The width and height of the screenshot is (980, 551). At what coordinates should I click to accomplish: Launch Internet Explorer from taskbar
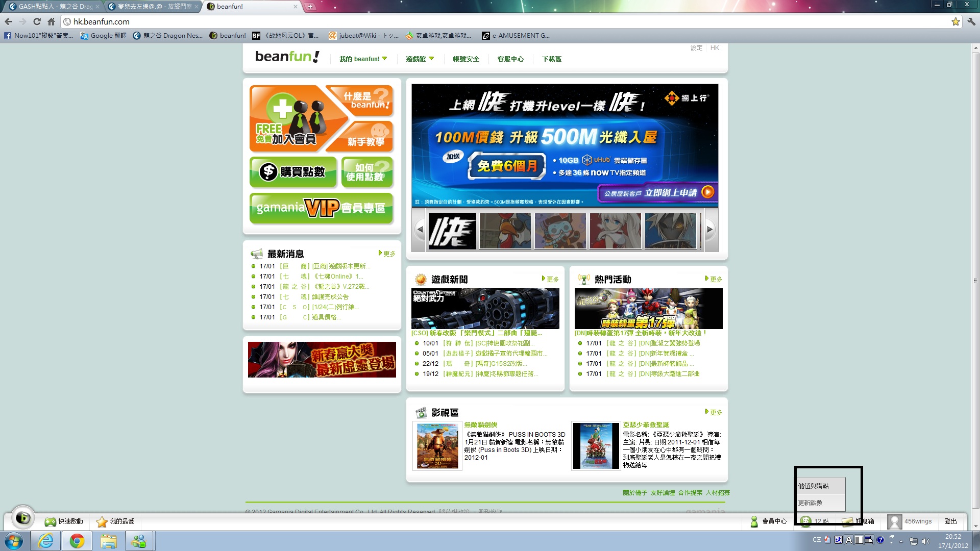[46, 541]
